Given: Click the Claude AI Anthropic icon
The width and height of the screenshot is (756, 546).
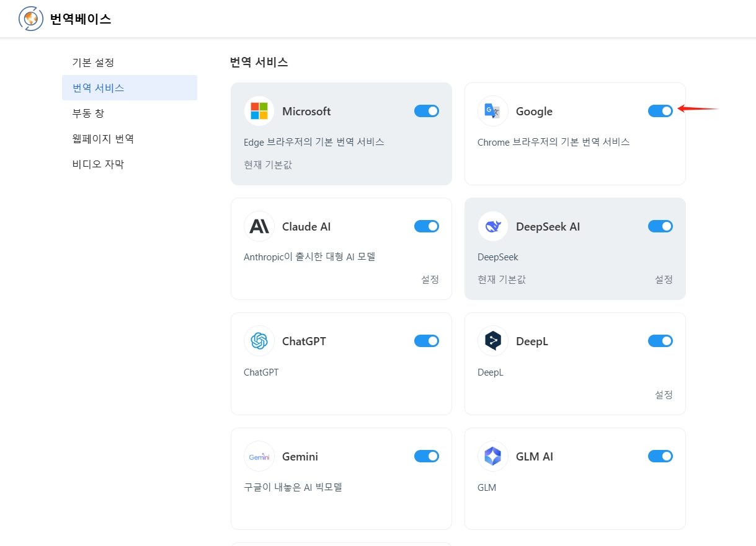Looking at the screenshot, I should pos(259,226).
